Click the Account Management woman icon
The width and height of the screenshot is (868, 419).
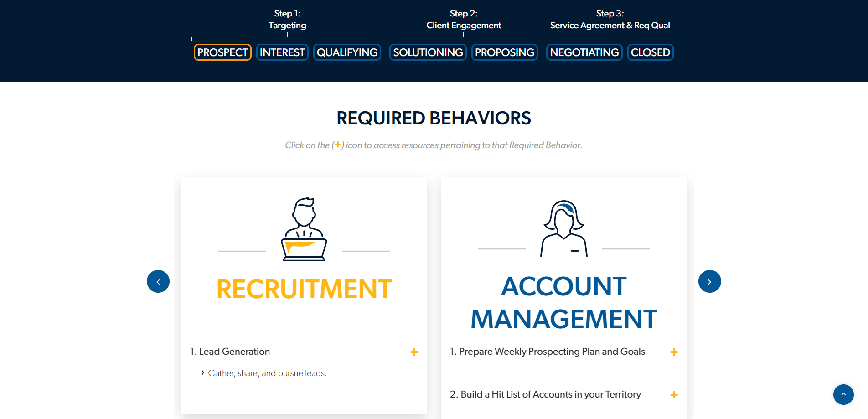click(x=563, y=228)
